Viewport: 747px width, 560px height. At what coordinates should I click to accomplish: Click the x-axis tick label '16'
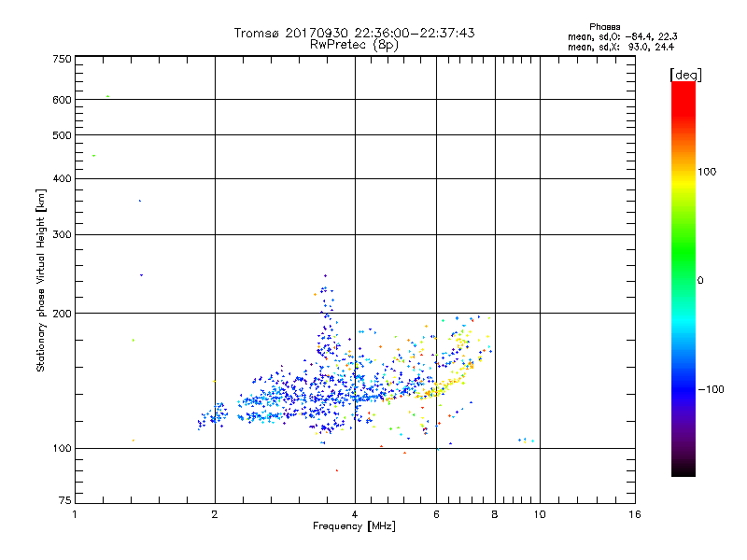pos(635,514)
